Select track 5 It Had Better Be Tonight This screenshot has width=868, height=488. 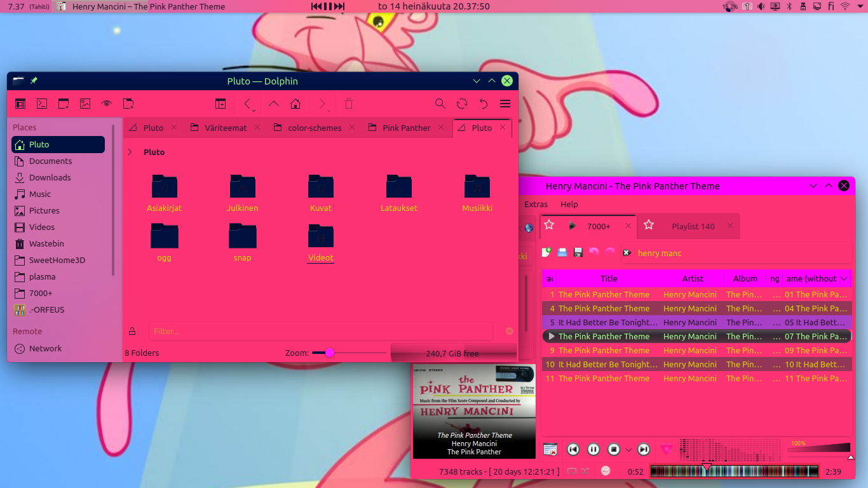[696, 322]
